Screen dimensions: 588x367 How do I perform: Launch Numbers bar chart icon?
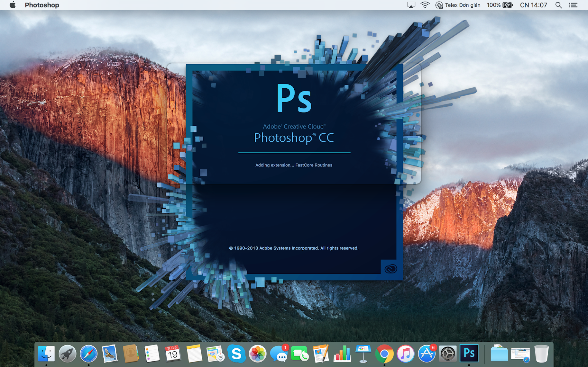(342, 354)
